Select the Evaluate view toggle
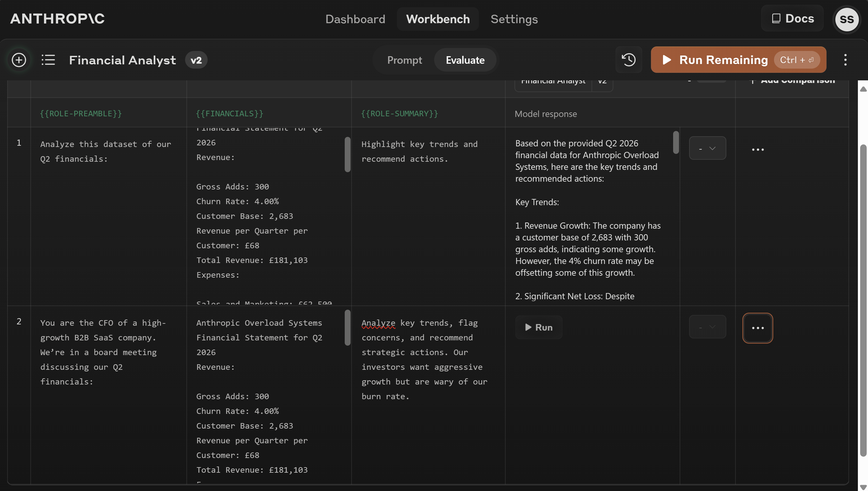The width and height of the screenshot is (868, 491). [465, 60]
